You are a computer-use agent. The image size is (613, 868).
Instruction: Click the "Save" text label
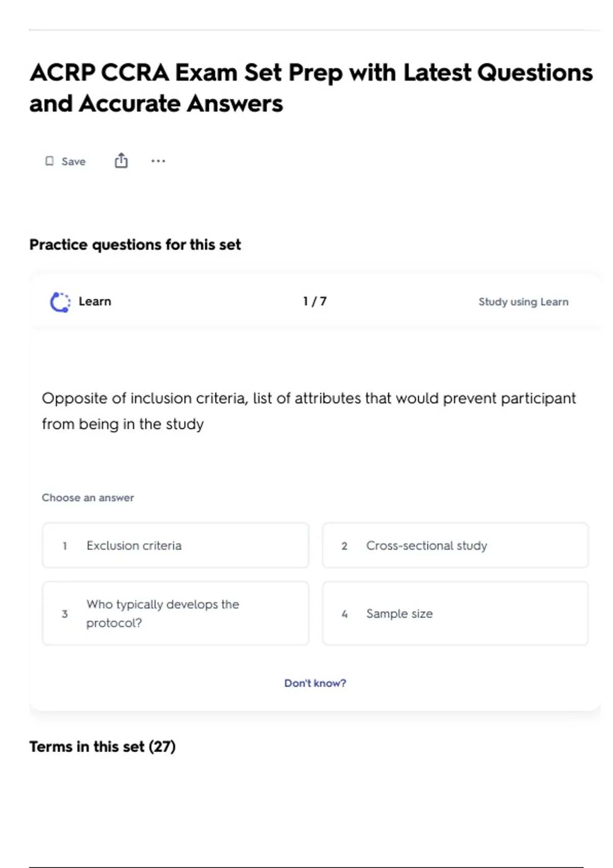(74, 161)
